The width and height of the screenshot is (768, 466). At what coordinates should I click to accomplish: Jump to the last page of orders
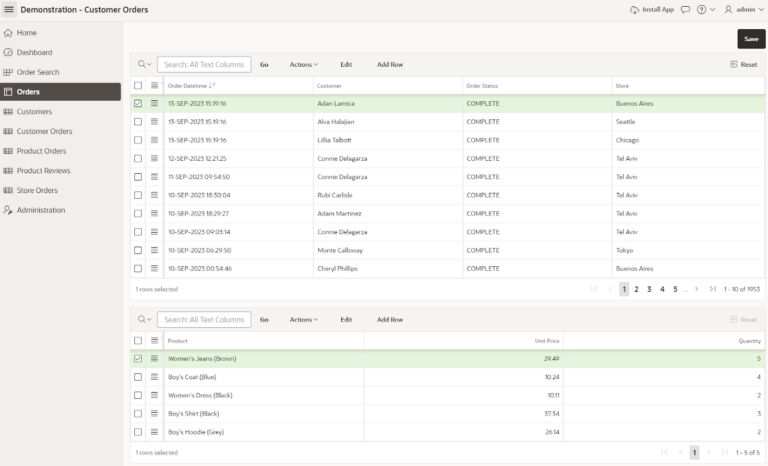click(712, 289)
